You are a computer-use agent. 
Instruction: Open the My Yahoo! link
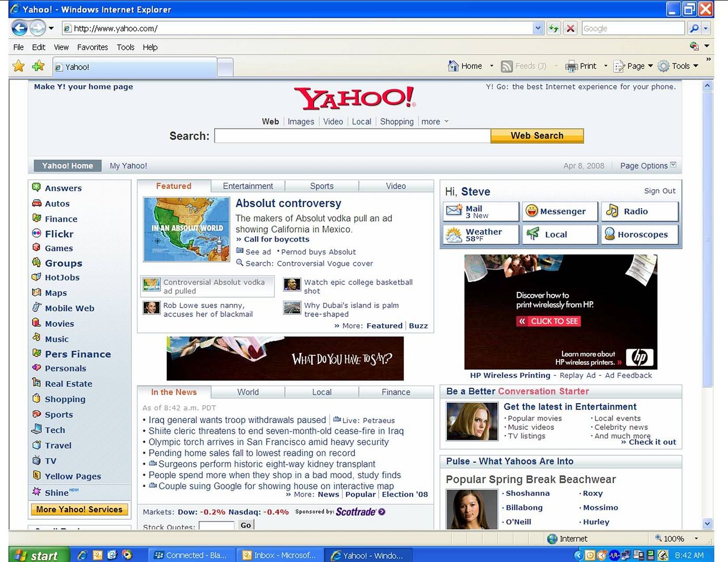[128, 166]
